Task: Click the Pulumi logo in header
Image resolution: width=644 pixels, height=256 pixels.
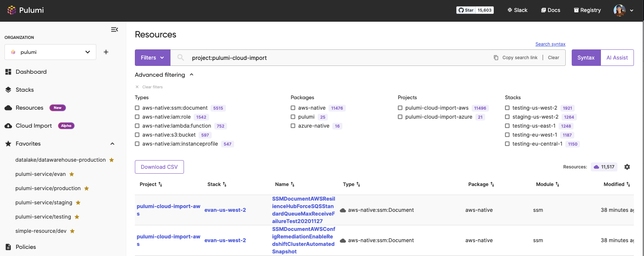Action: [25, 10]
